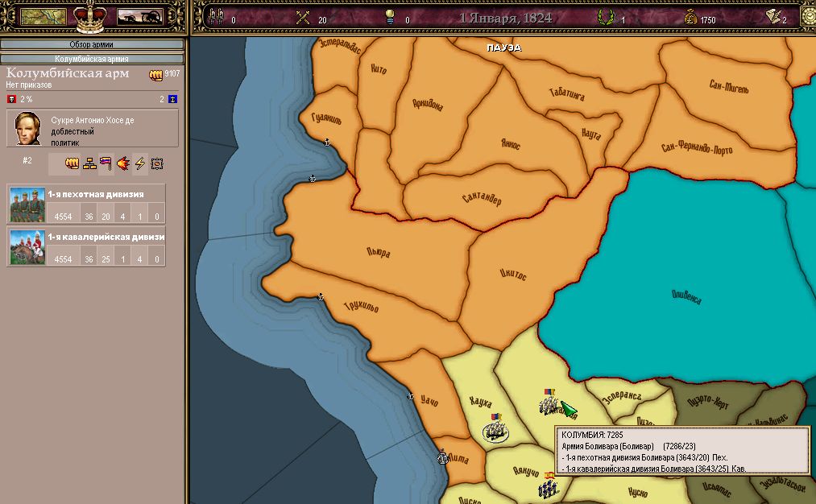
Task: Click the blue anchor icon in army panel
Action: point(172,99)
